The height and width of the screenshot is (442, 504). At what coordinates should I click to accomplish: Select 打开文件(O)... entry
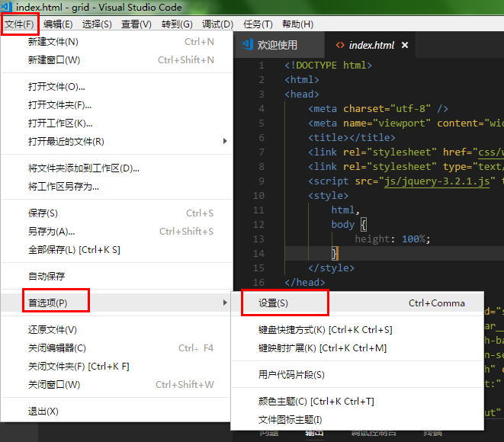click(x=117, y=87)
